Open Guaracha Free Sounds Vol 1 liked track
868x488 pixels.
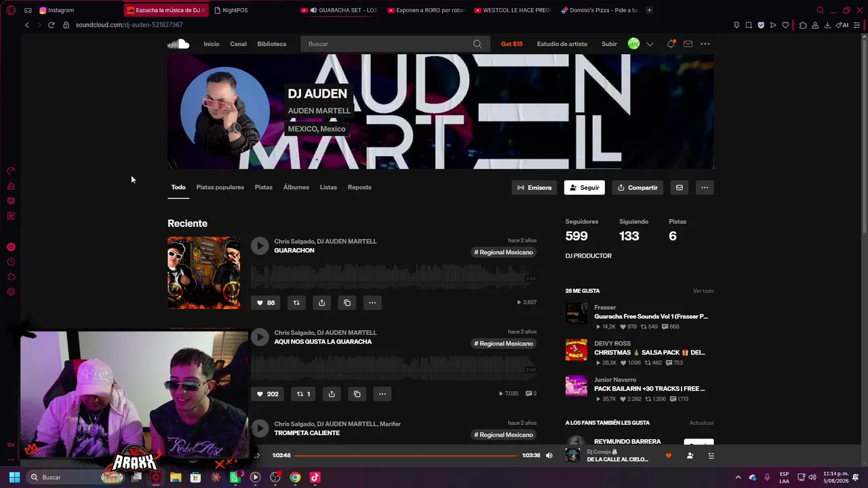651,317
